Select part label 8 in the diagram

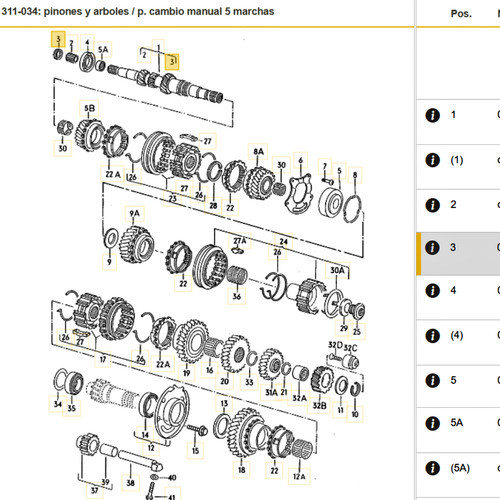point(355,175)
